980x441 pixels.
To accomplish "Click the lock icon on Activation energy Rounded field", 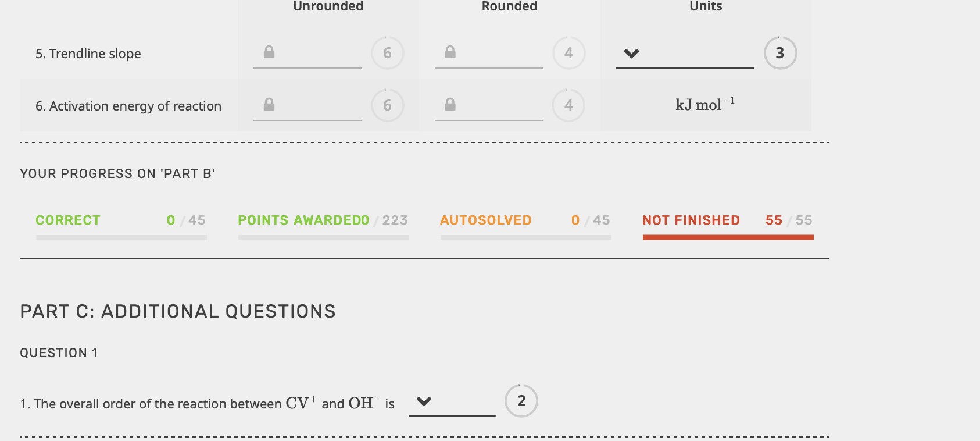I will pyautogui.click(x=450, y=104).
